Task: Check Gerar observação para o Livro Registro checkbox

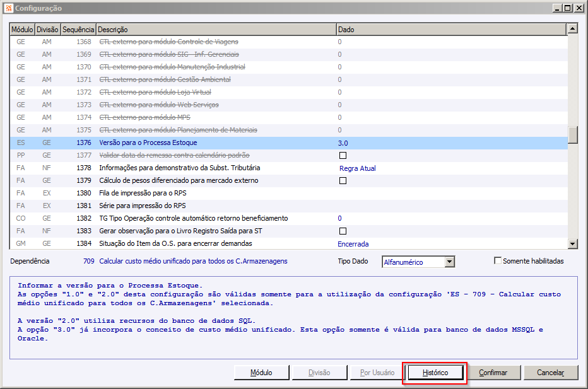Action: pyautogui.click(x=343, y=231)
